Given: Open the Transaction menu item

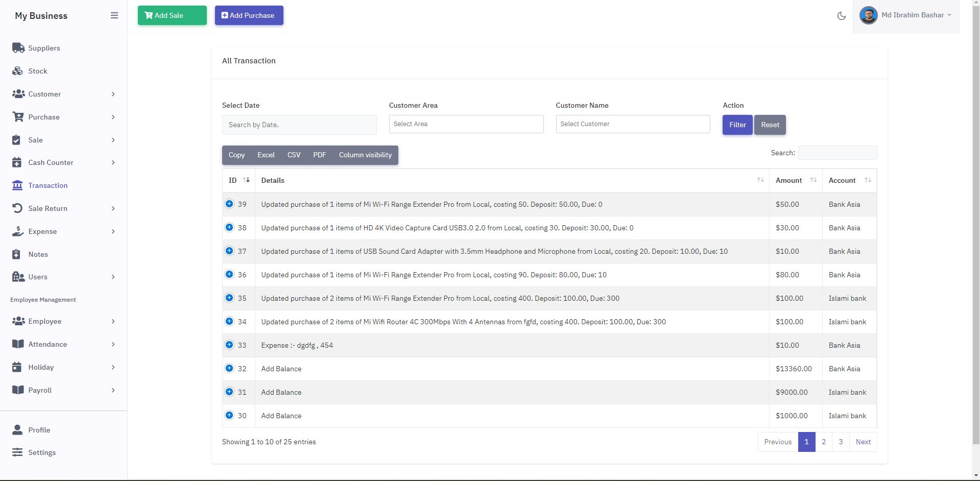Looking at the screenshot, I should pos(48,185).
